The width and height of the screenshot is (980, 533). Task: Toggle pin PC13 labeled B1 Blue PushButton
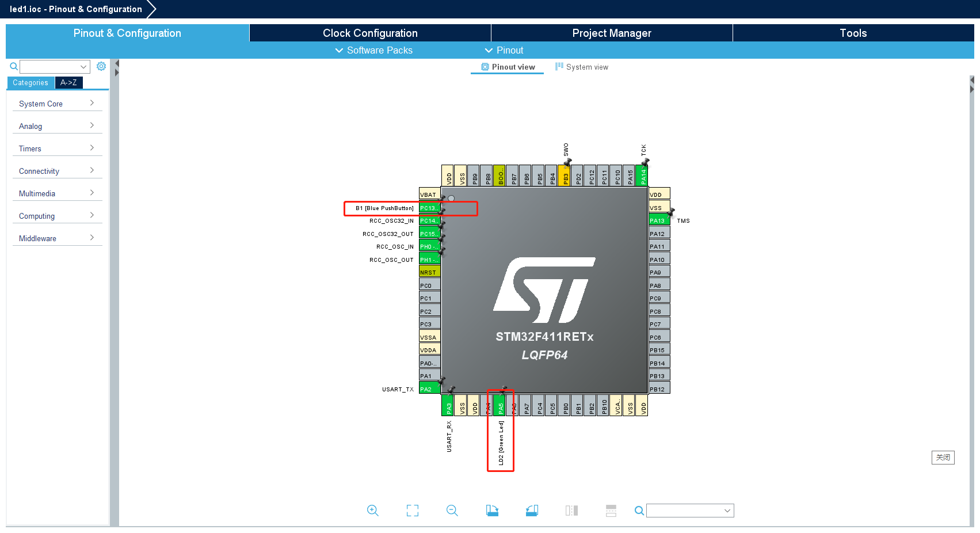[430, 207]
